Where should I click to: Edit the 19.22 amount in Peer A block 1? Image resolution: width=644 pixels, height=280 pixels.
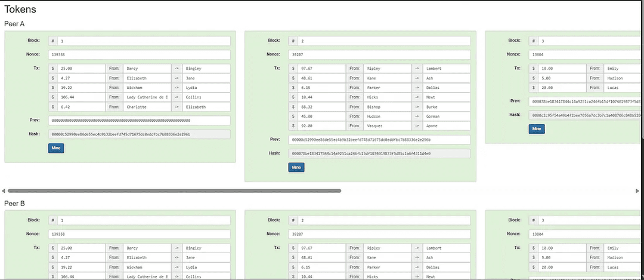pyautogui.click(x=81, y=88)
